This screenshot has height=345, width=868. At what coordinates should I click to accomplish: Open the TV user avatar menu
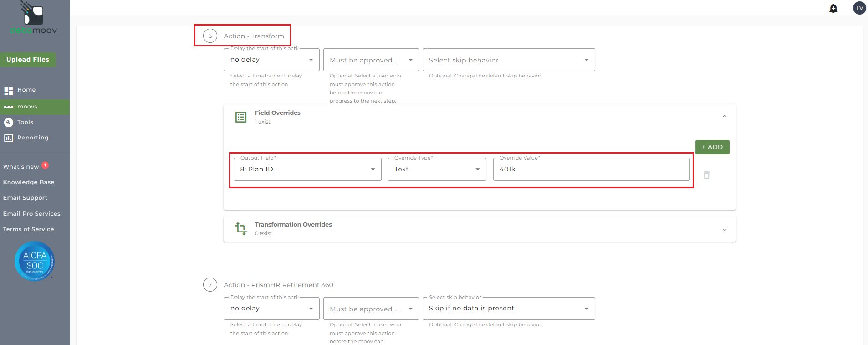pos(859,8)
